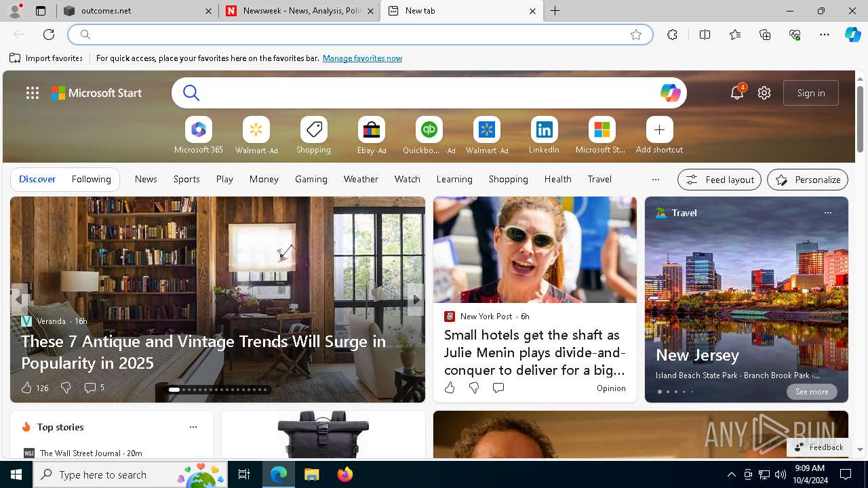
Task: Click the Feed layout button
Action: pyautogui.click(x=719, y=180)
